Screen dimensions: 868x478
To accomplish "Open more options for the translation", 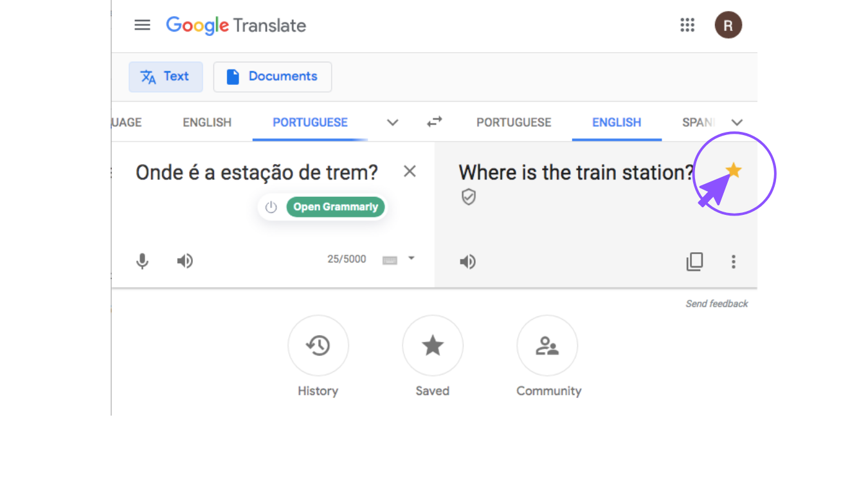I will [x=733, y=262].
